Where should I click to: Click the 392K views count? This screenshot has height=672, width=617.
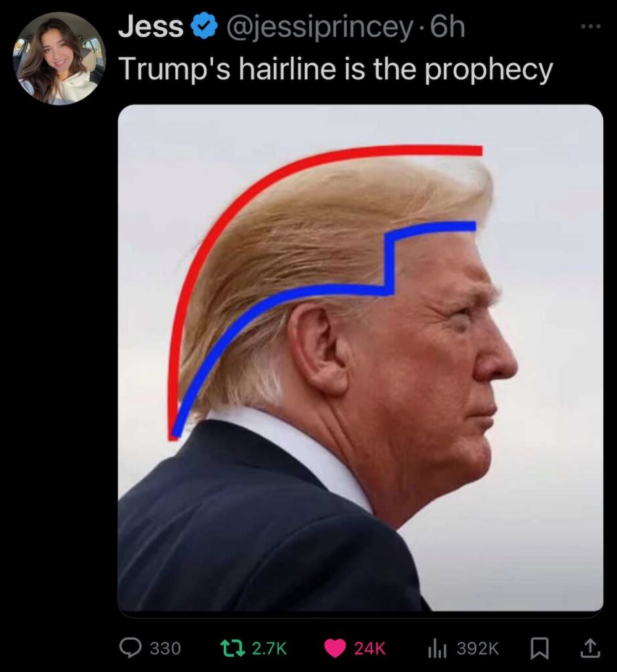tap(478, 648)
